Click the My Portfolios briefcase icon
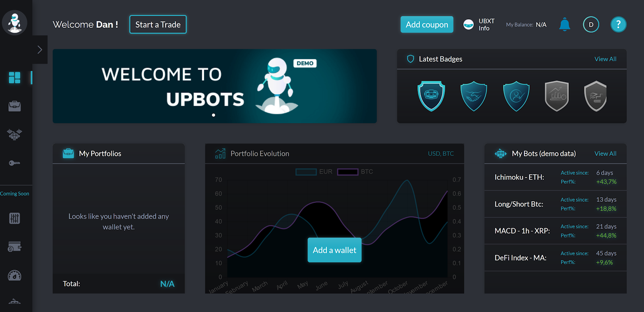644x312 pixels. [68, 153]
